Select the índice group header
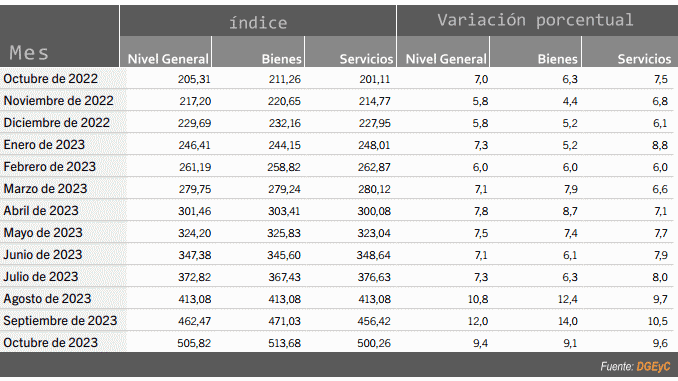 tap(258, 22)
